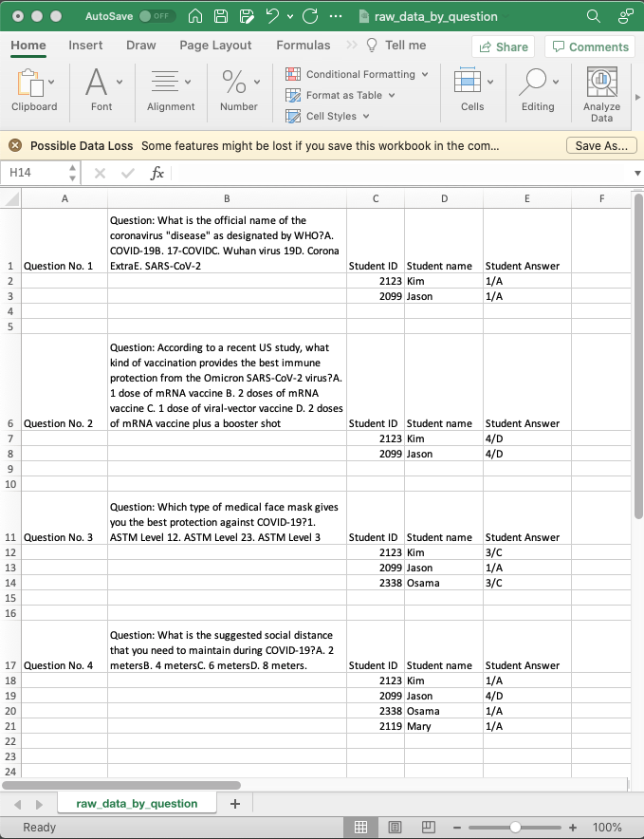This screenshot has width=644, height=839.
Task: Open the Page Layout ribbon tab
Action: tap(215, 46)
